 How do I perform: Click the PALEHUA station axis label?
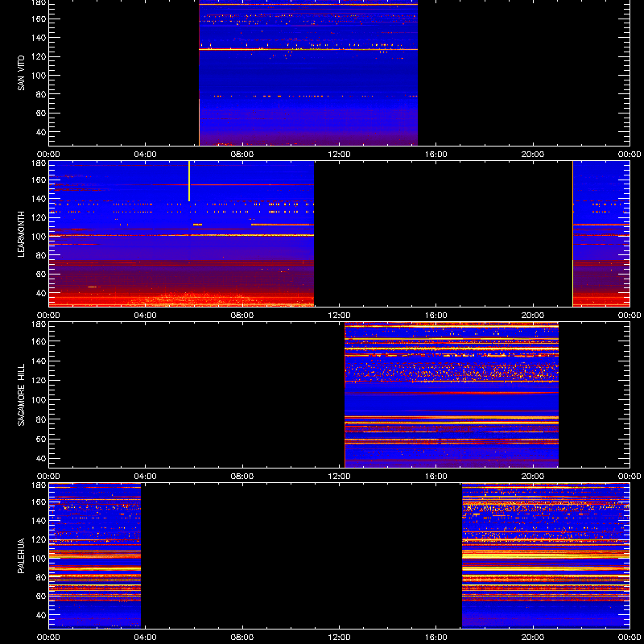(x=21, y=555)
